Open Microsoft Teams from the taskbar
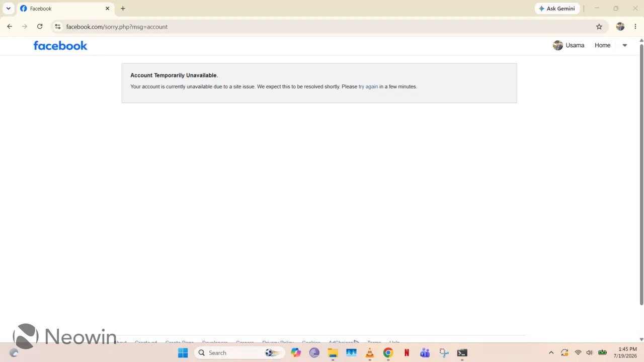The height and width of the screenshot is (362, 644). coord(425,353)
